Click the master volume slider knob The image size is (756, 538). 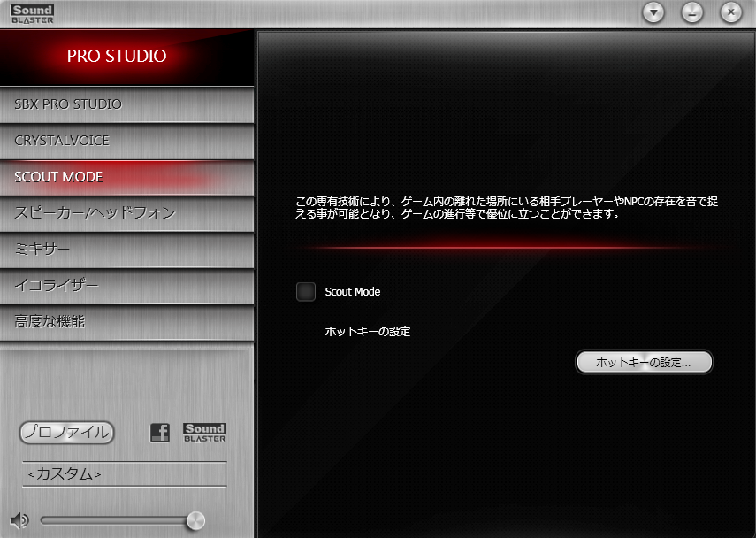195,521
